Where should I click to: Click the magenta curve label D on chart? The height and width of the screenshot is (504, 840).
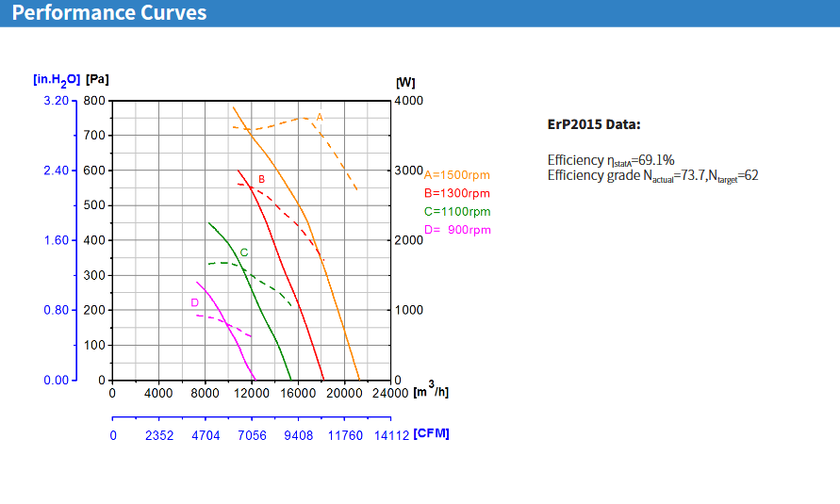tap(194, 302)
